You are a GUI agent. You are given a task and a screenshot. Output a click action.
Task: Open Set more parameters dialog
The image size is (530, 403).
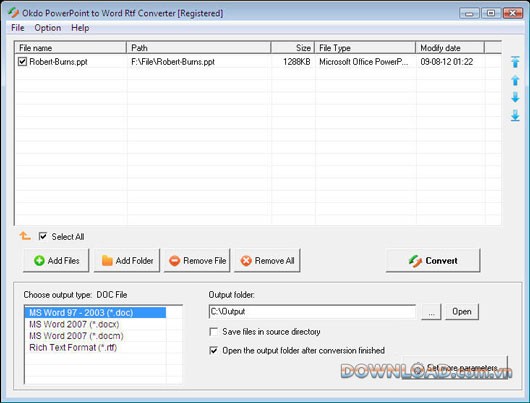pyautogui.click(x=455, y=368)
